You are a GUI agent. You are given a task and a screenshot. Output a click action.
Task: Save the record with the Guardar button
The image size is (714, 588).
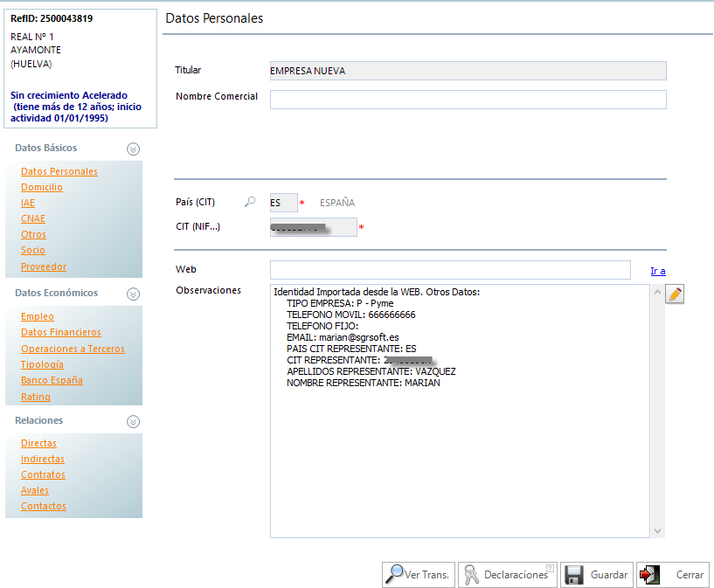[596, 575]
